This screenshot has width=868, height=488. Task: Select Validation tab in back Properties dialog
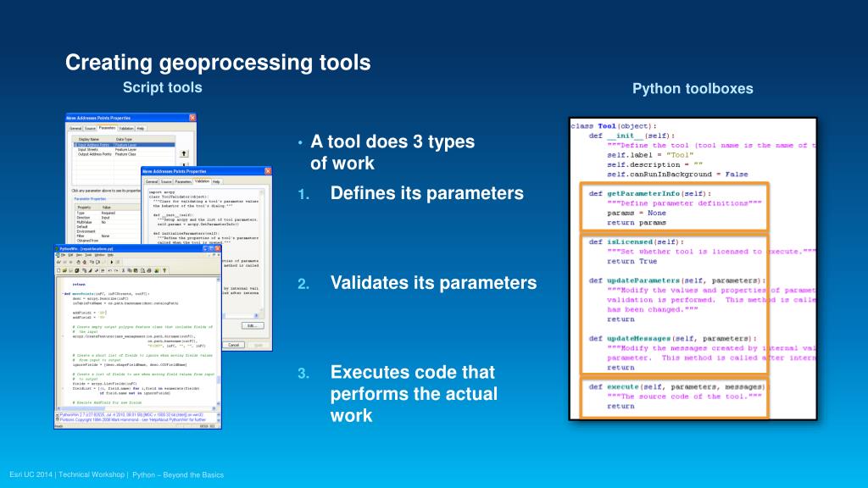click(125, 129)
